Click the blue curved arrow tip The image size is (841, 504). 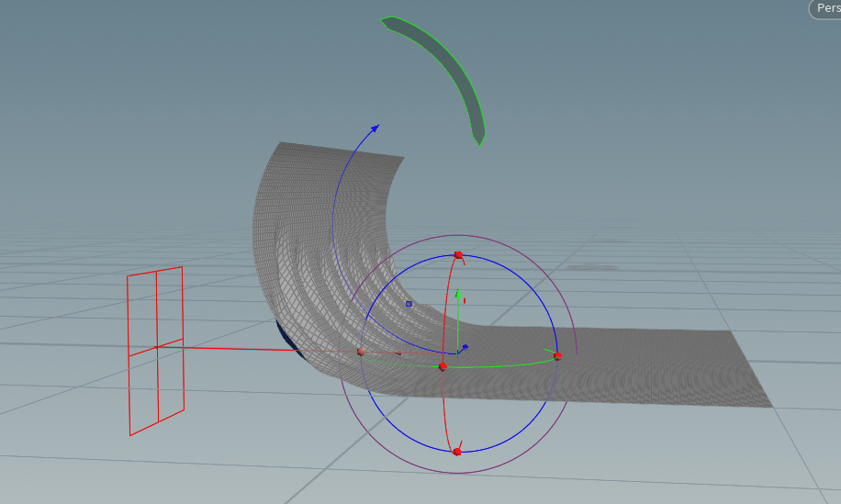[375, 127]
